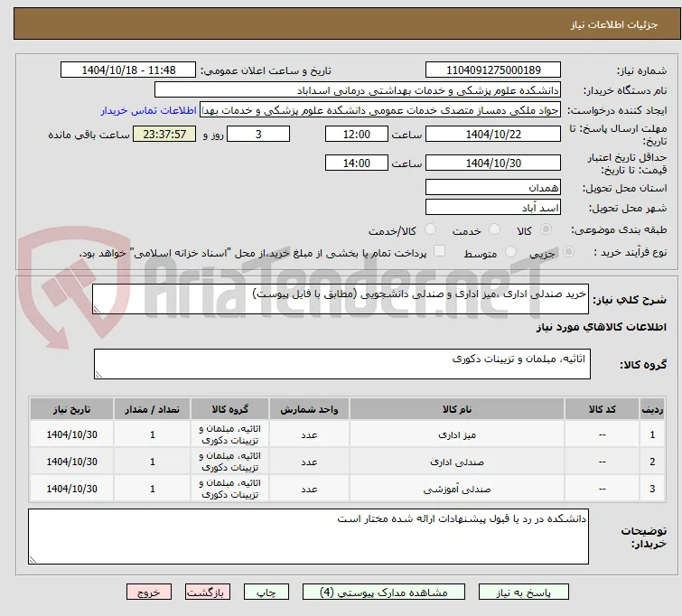Select the خدمت radio option
Image resolution: width=682 pixels, height=616 pixels.
pos(494,229)
